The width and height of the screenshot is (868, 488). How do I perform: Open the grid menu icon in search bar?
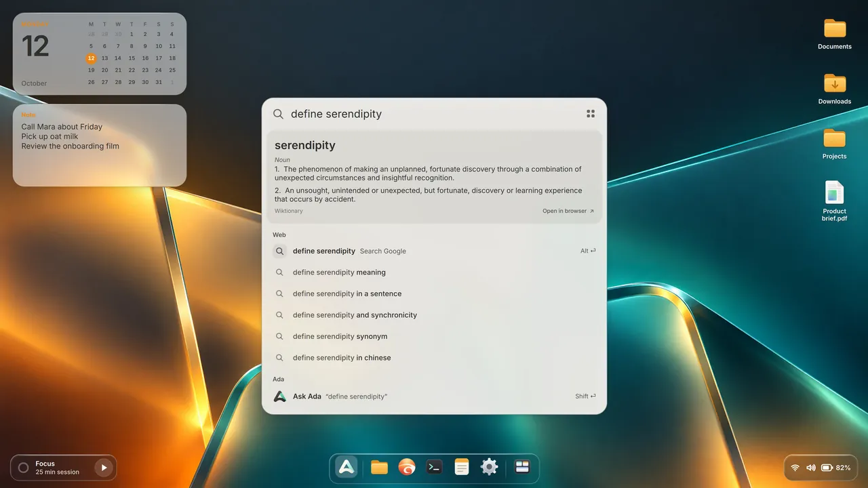pyautogui.click(x=591, y=114)
